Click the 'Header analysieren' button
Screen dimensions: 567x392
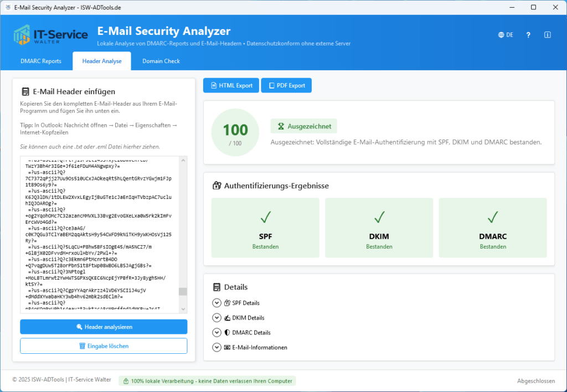(x=103, y=327)
